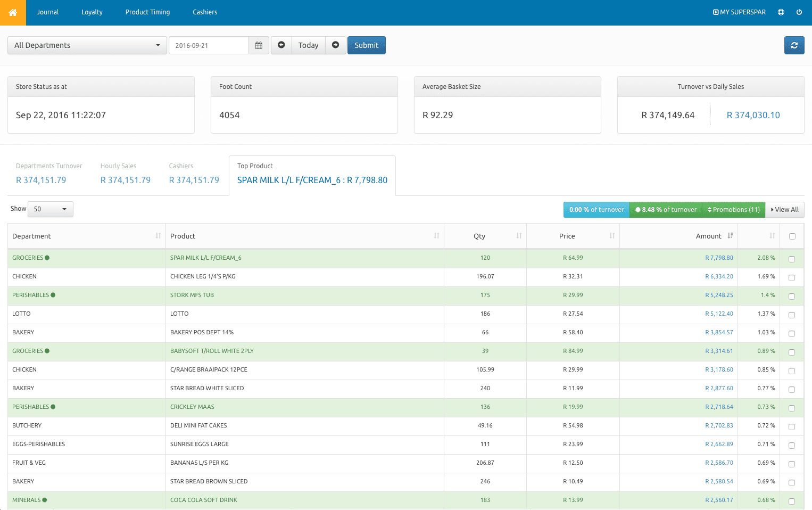This screenshot has width=812, height=510.
Task: Sort by the percentage column
Action: pos(759,236)
